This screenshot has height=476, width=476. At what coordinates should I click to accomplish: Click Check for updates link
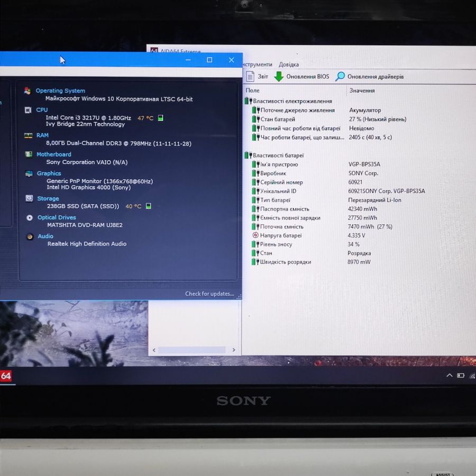[209, 294]
